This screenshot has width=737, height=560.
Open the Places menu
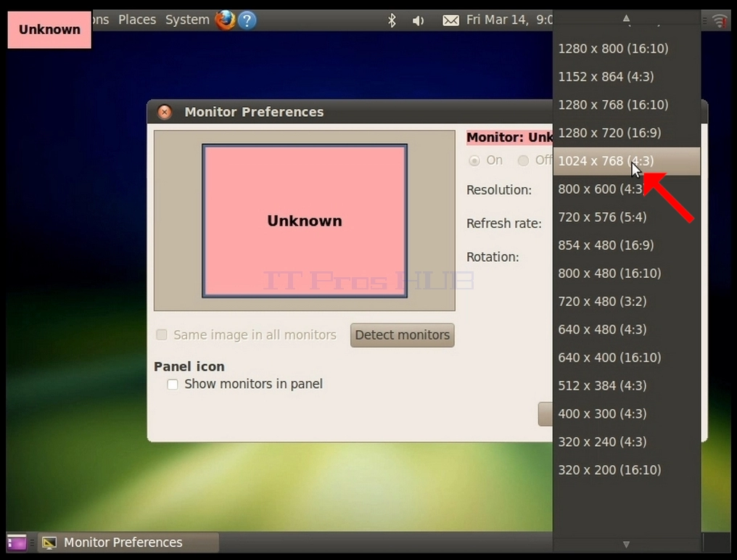pyautogui.click(x=137, y=20)
